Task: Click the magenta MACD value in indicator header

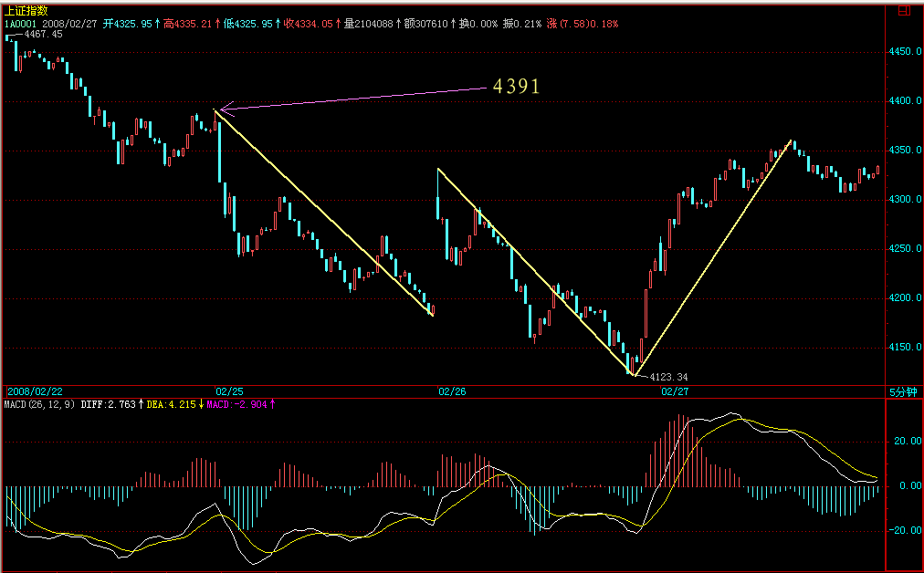Action: pyautogui.click(x=240, y=403)
